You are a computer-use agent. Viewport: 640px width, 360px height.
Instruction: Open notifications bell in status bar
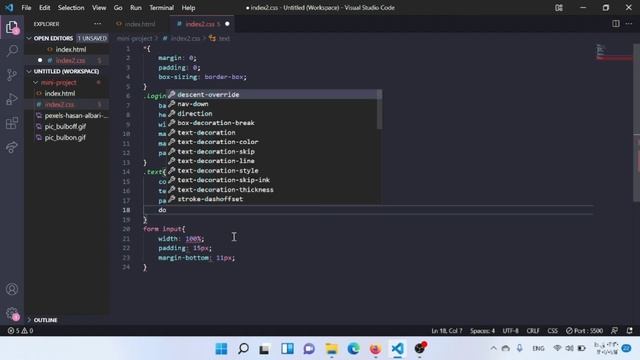point(630,331)
